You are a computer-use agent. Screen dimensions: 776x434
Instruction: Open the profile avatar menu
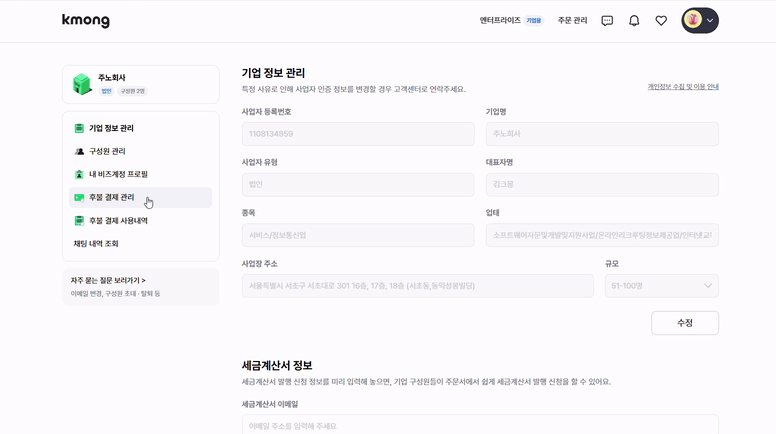[x=700, y=20]
